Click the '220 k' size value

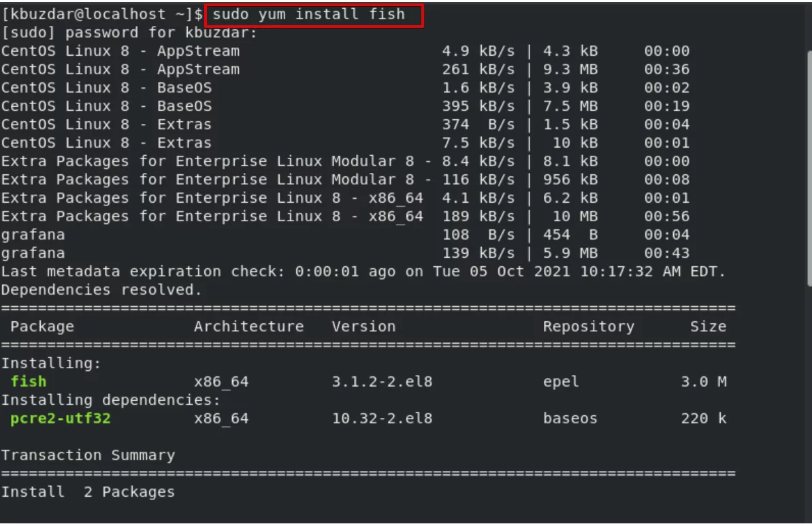click(704, 419)
